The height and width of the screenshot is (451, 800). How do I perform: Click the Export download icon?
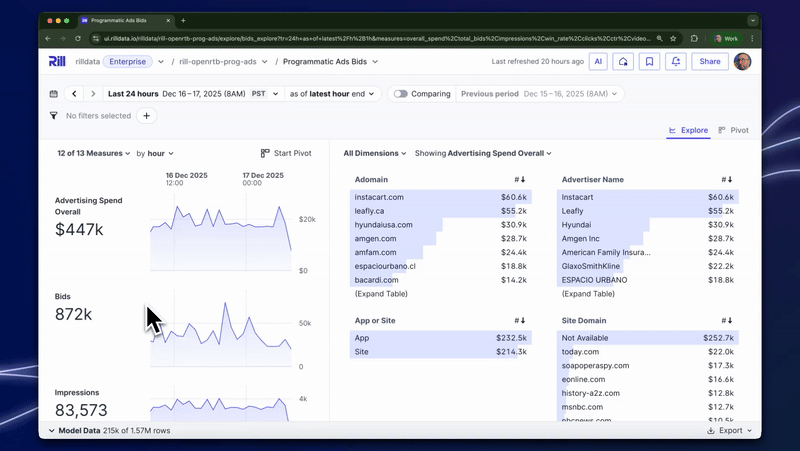711,431
